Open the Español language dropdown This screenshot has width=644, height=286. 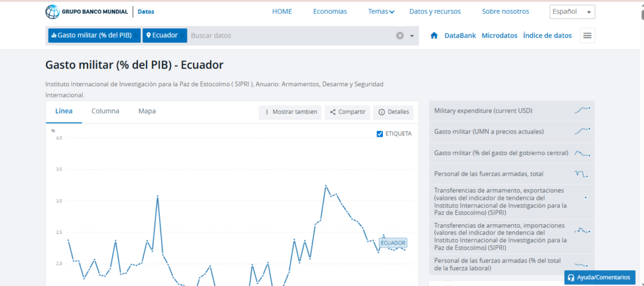pyautogui.click(x=572, y=12)
